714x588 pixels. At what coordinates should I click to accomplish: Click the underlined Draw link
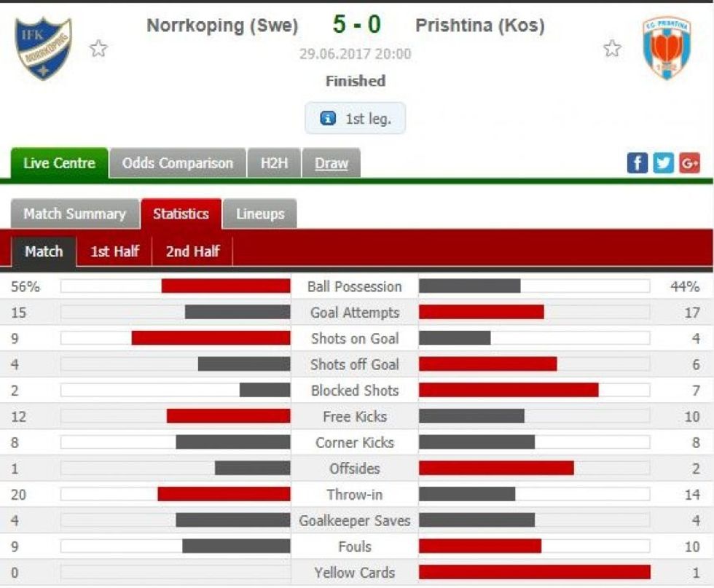coord(331,164)
